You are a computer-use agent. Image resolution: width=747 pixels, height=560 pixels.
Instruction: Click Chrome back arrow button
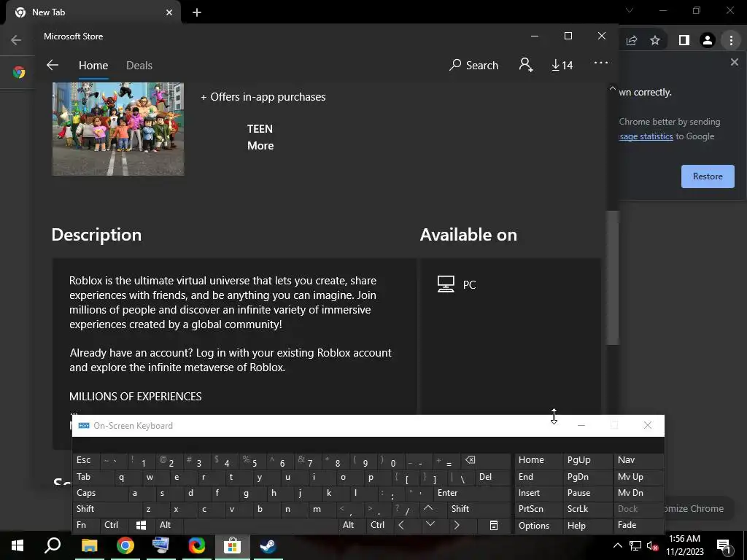[x=16, y=40]
